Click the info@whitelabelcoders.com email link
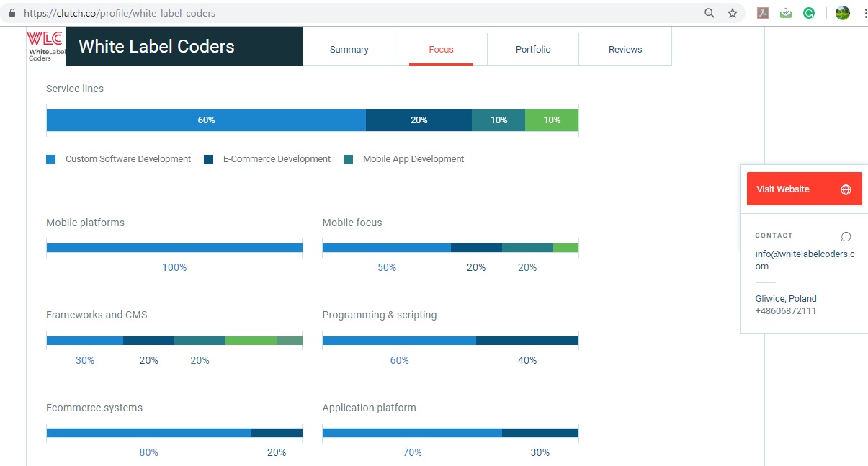The width and height of the screenshot is (868, 466). [805, 260]
